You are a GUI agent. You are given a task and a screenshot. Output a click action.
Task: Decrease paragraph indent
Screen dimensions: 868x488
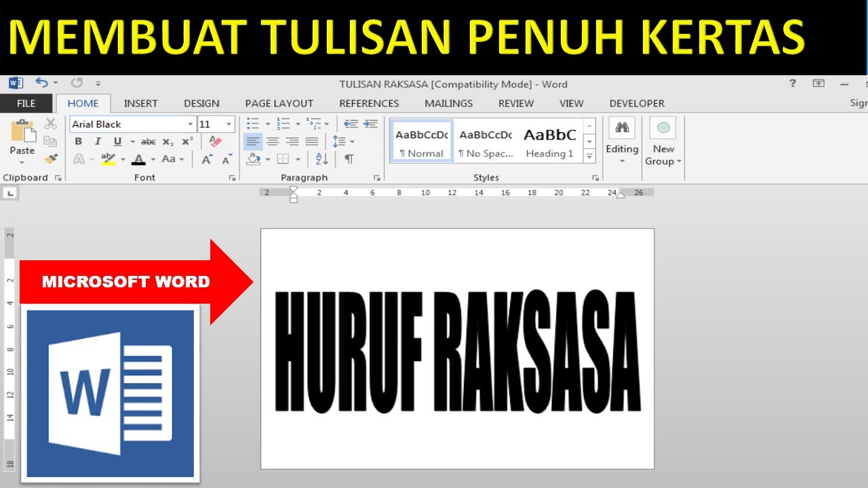(351, 123)
